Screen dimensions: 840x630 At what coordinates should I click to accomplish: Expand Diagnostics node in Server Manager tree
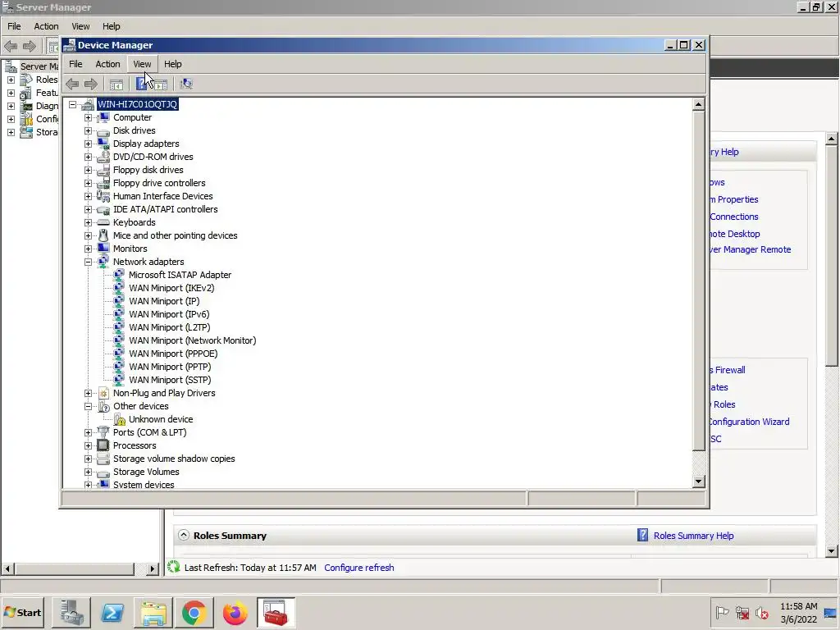coord(11,106)
